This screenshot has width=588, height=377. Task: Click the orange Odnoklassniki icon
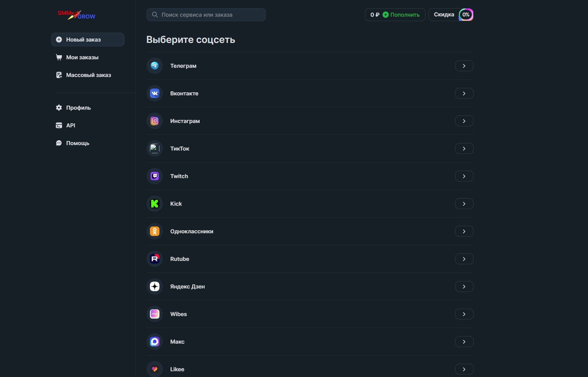(x=155, y=231)
